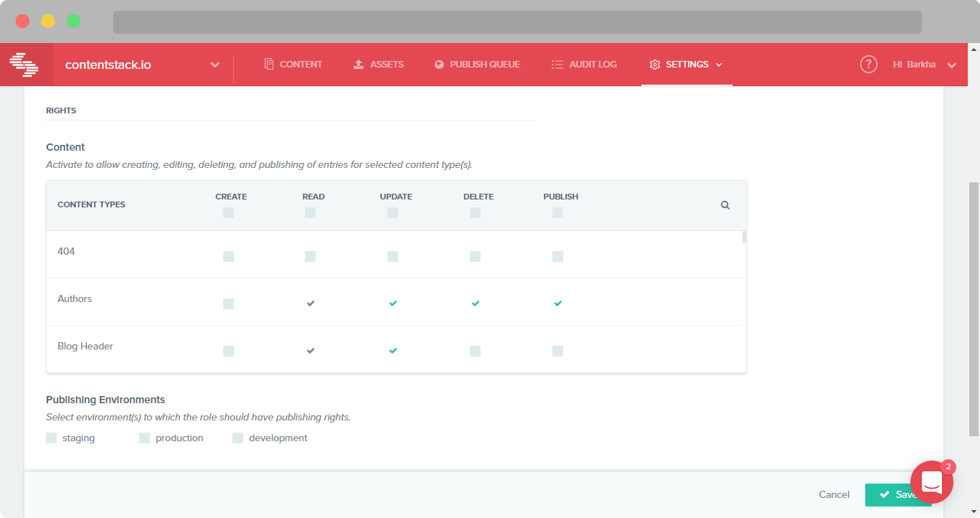Enable Delete for Blog Header
This screenshot has height=518, width=980.
click(475, 351)
